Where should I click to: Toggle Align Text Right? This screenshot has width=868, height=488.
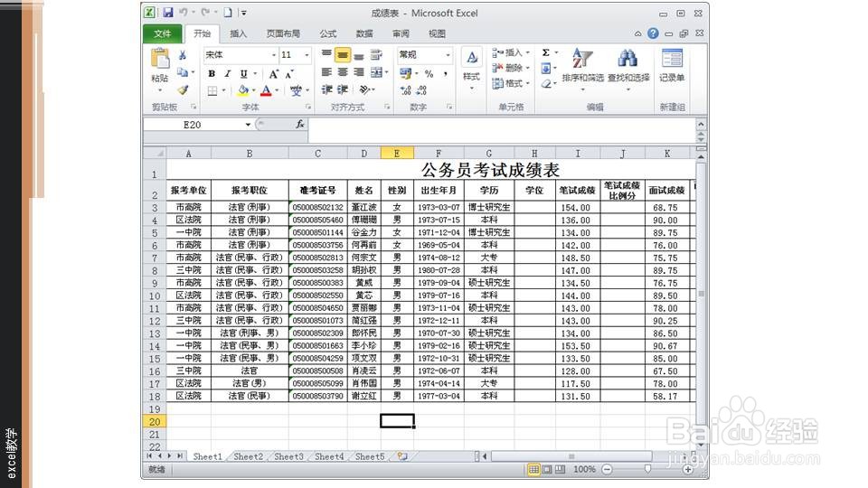(x=359, y=72)
